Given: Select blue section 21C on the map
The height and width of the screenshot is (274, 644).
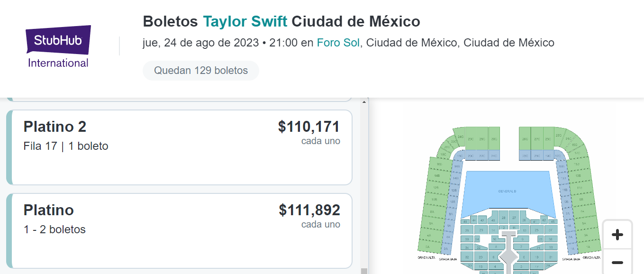Looking at the screenshot, I should (537, 155).
